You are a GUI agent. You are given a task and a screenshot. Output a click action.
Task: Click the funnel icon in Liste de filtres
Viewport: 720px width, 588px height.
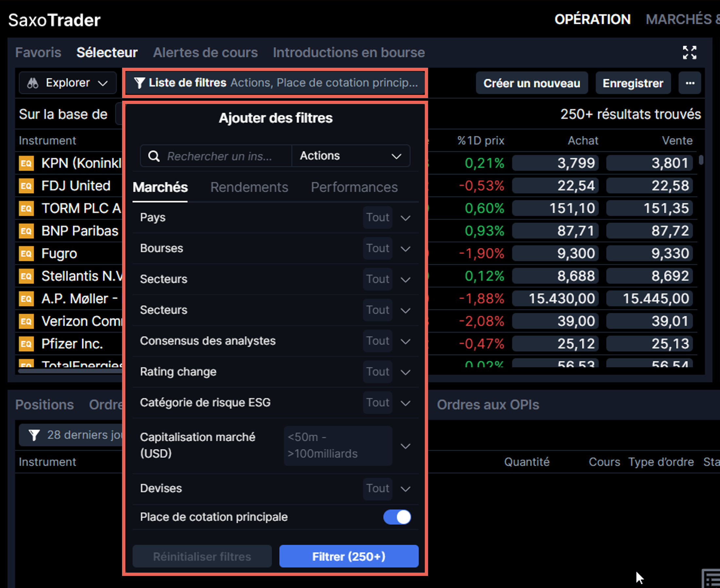click(x=139, y=82)
